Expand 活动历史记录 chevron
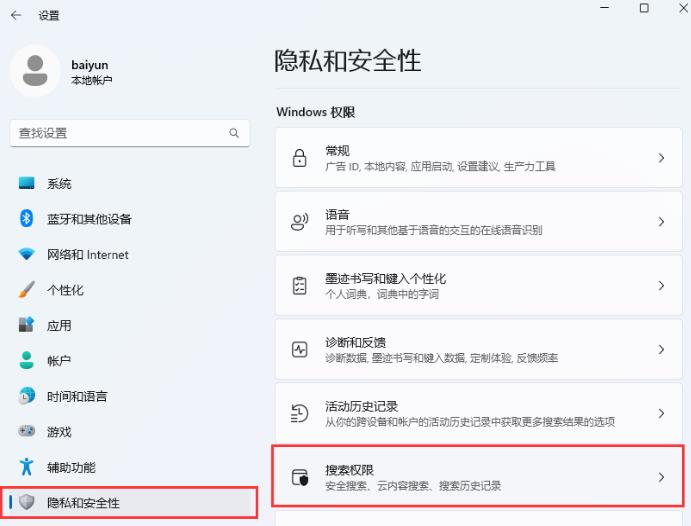691x526 pixels. coord(661,413)
